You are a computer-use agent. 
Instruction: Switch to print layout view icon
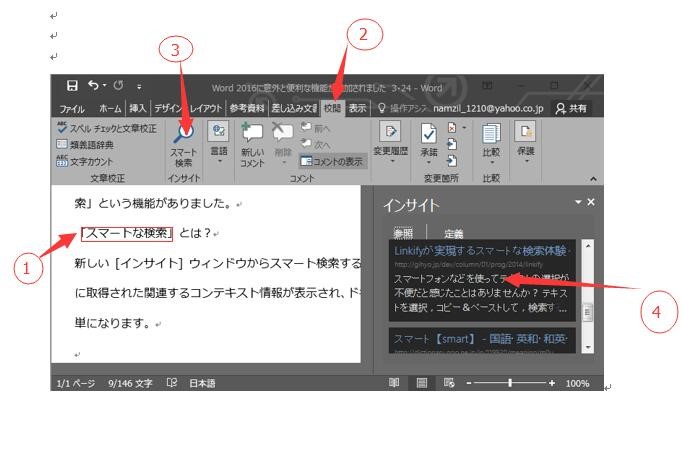421,383
